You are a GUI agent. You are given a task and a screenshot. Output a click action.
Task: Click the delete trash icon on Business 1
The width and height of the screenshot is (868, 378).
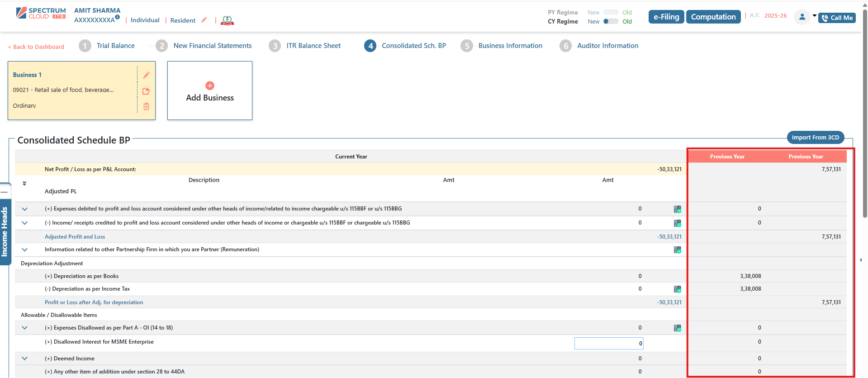tap(146, 106)
